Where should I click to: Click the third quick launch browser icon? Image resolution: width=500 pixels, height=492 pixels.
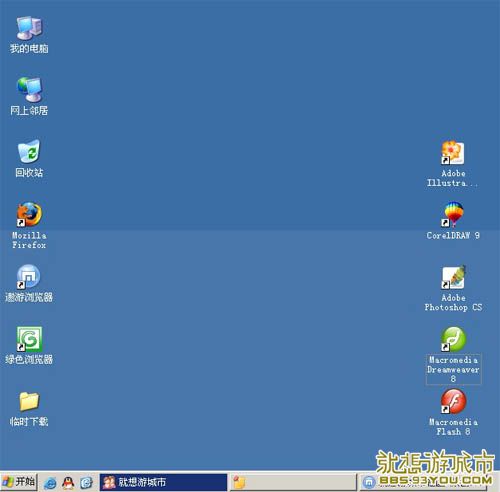[87, 483]
